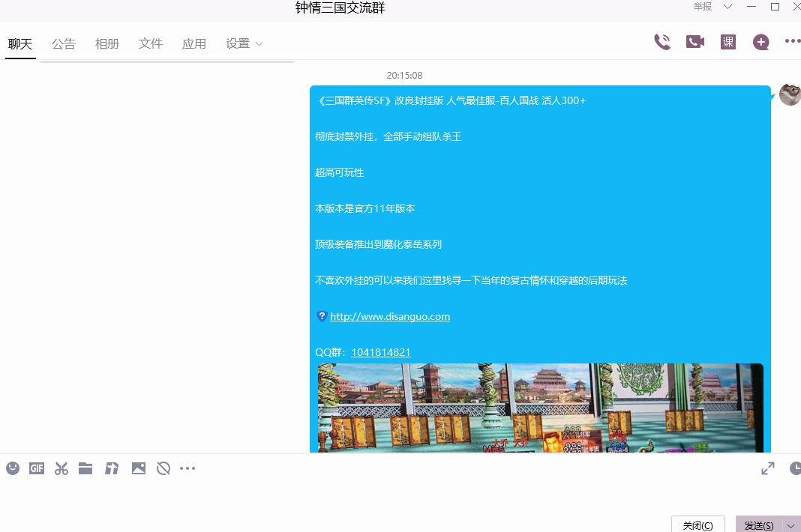
Task: Click the 举报 report link
Action: pos(703,7)
